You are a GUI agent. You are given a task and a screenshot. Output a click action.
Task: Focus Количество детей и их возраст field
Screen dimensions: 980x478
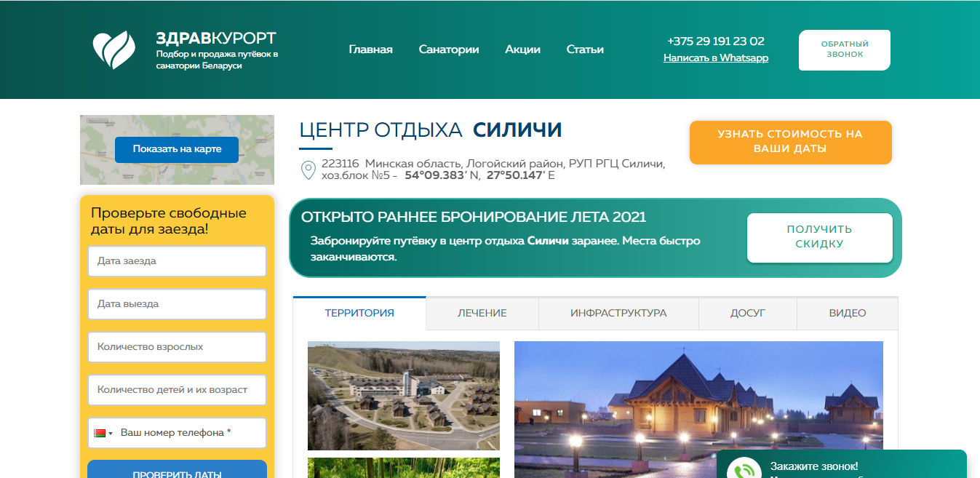point(177,390)
